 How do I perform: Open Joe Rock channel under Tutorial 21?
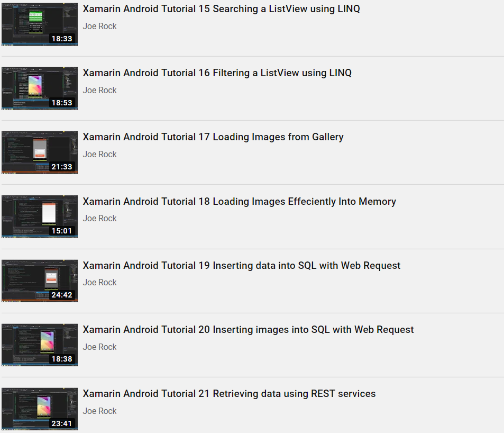pyautogui.click(x=99, y=411)
